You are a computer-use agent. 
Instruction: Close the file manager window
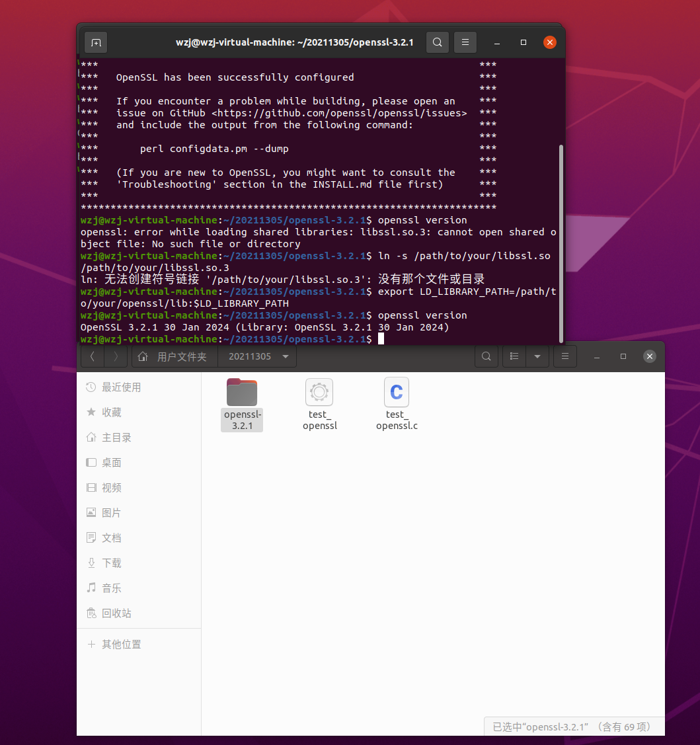(650, 356)
